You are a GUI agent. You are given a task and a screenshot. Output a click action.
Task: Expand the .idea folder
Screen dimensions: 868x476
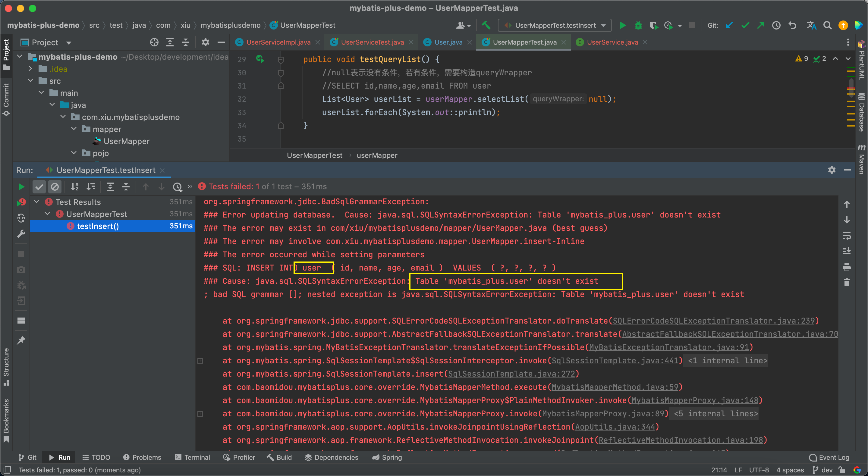[x=30, y=69]
